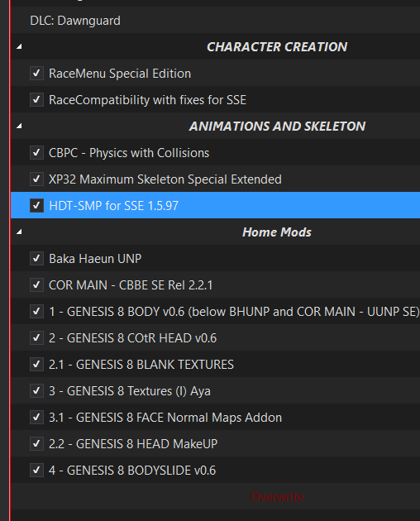Select 2.2 - GENESIS 8 HEAD MakeUP name
420x521 pixels.
coord(133,444)
